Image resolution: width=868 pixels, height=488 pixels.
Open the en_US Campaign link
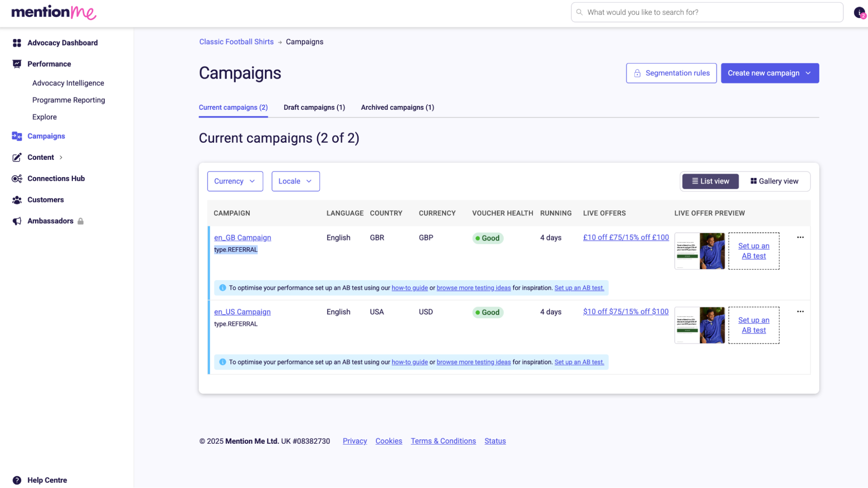pos(242,312)
